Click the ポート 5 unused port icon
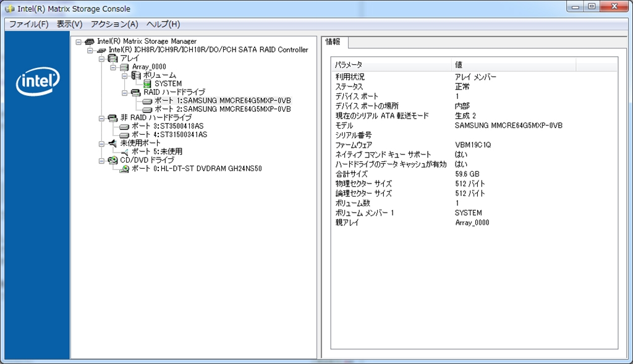633x364 pixels. coord(124,152)
